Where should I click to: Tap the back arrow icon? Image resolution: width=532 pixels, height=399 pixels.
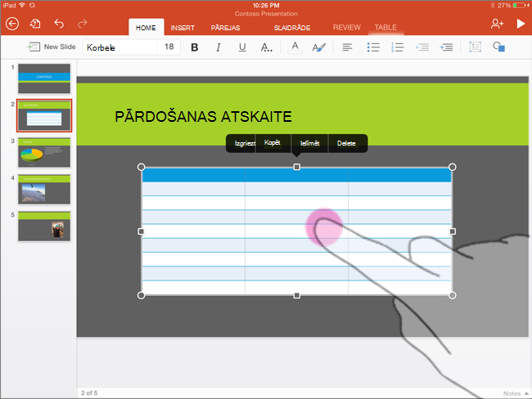coord(12,24)
